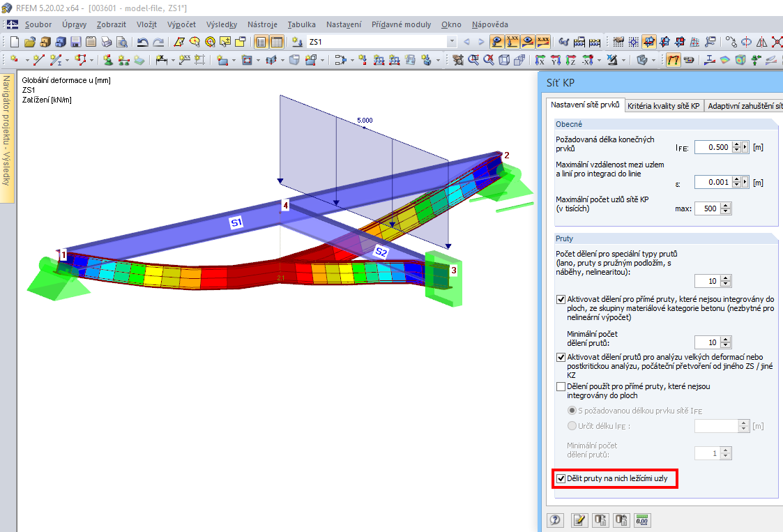Expand the lFE 0.500 value arrow
Viewport: 783px width, 532px height.
[x=745, y=147]
